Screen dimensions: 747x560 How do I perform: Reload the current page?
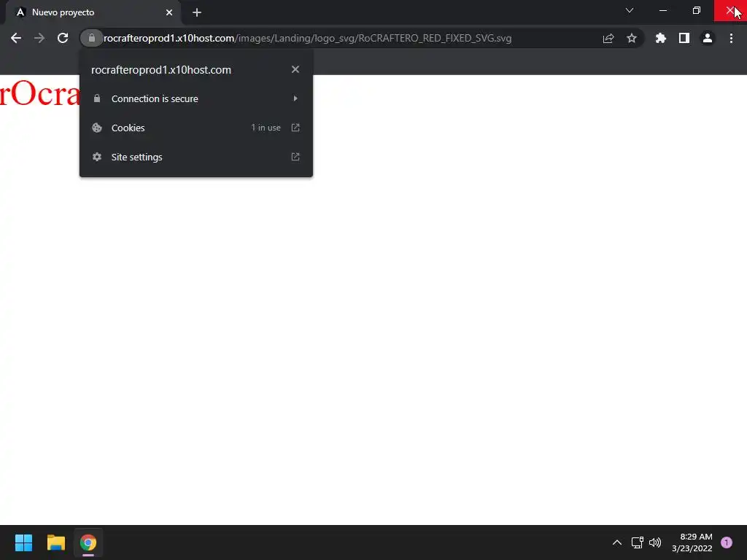63,38
